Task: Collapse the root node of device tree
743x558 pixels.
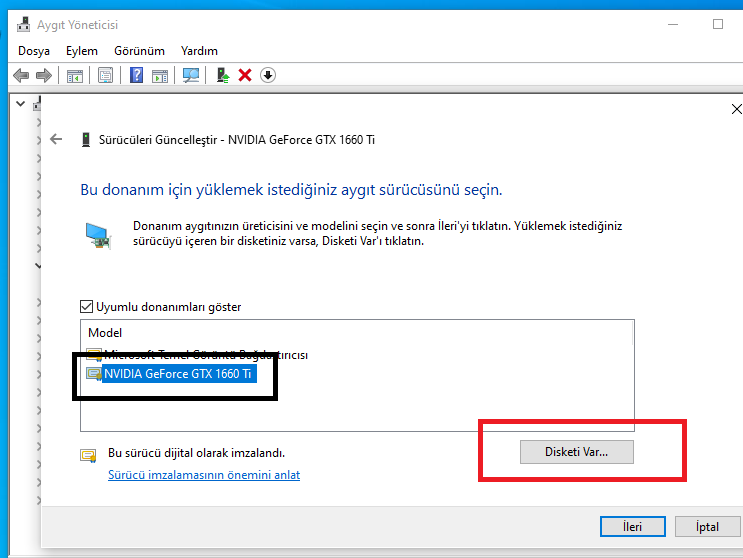Action: pyautogui.click(x=20, y=103)
